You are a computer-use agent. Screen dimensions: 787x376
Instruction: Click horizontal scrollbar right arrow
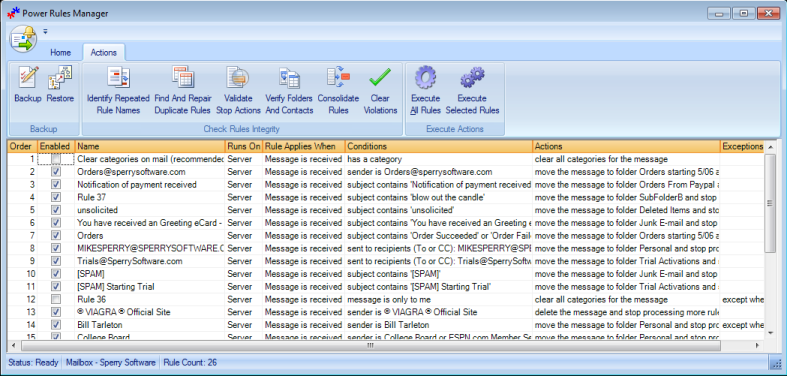click(757, 345)
